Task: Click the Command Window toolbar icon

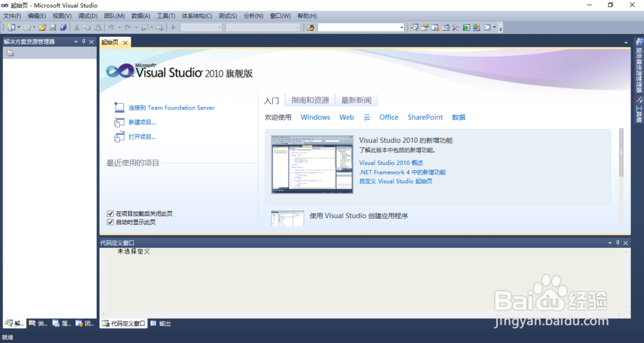Action: [487, 28]
